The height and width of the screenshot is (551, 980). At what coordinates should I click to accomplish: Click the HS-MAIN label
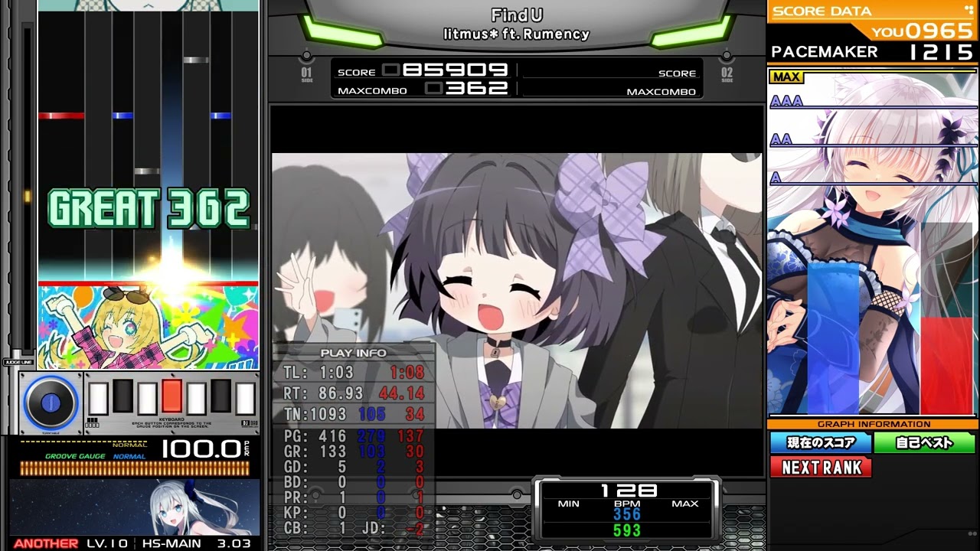(x=171, y=543)
